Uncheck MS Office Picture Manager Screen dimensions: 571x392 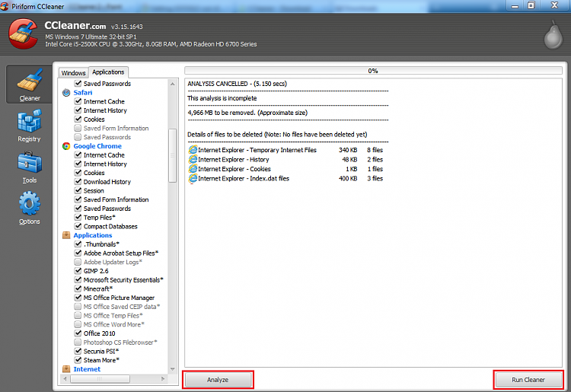coord(78,298)
